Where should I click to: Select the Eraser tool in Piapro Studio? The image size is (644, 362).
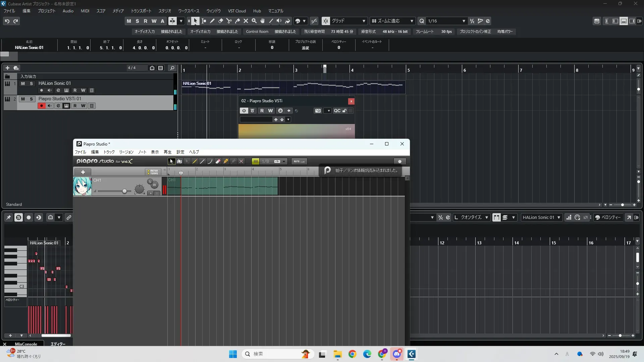click(x=218, y=162)
